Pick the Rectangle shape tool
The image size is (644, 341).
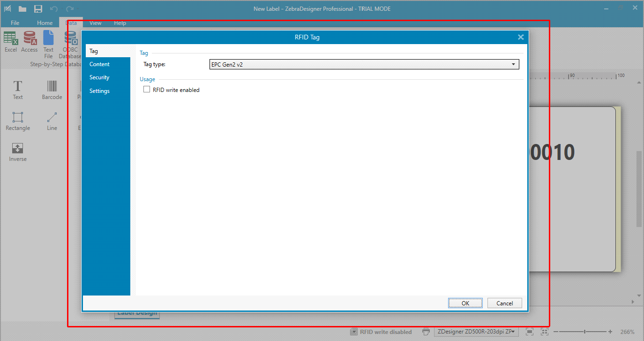pyautogui.click(x=18, y=117)
